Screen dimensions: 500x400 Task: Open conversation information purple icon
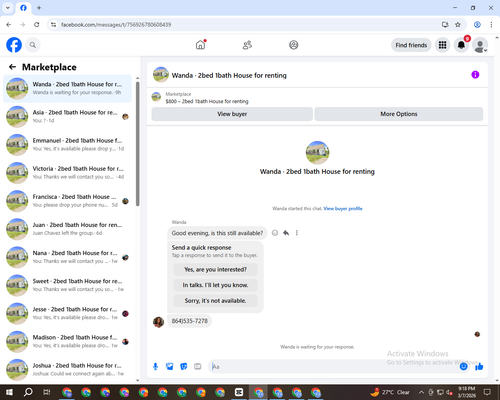475,75
